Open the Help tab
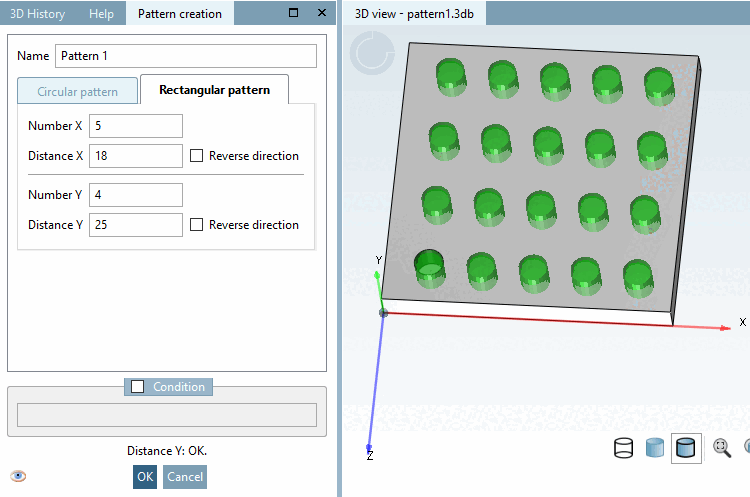The image size is (750, 497). 101,14
